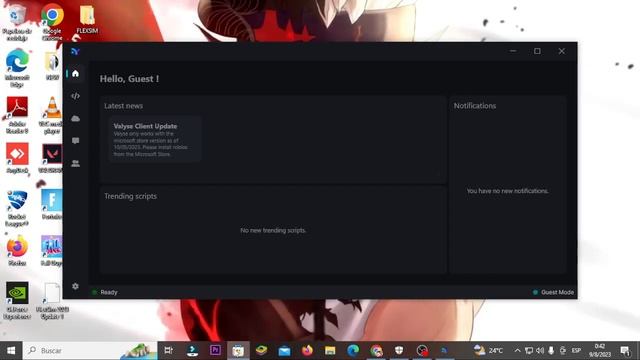Open Windows Security shield on taskbar
This screenshot has width=640, height=360.
click(399, 351)
